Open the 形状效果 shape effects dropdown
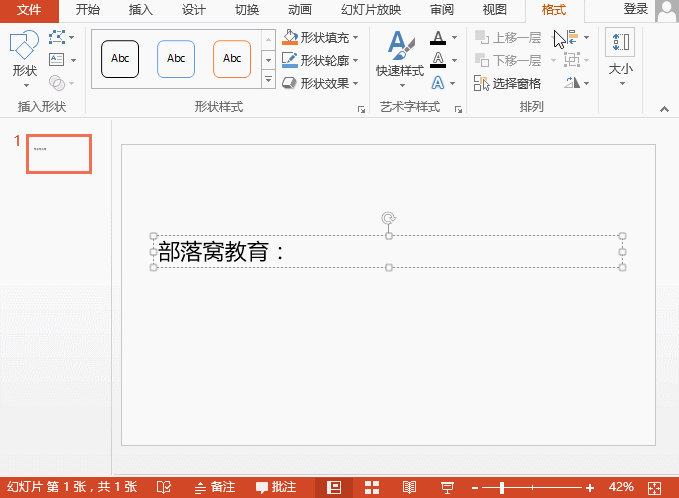The height and width of the screenshot is (498, 679). (x=355, y=84)
